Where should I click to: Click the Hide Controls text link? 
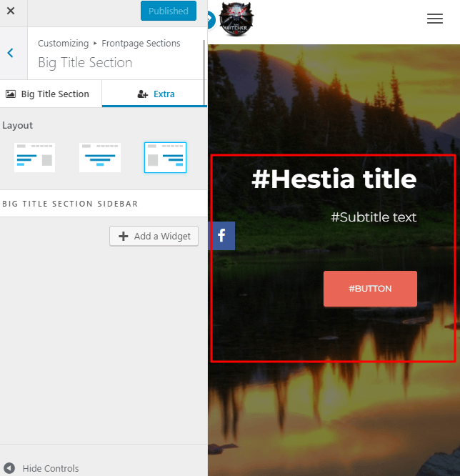pyautogui.click(x=50, y=468)
